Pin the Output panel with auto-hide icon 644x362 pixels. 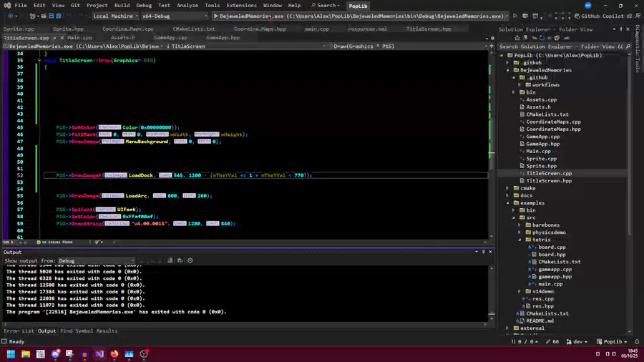(484, 252)
